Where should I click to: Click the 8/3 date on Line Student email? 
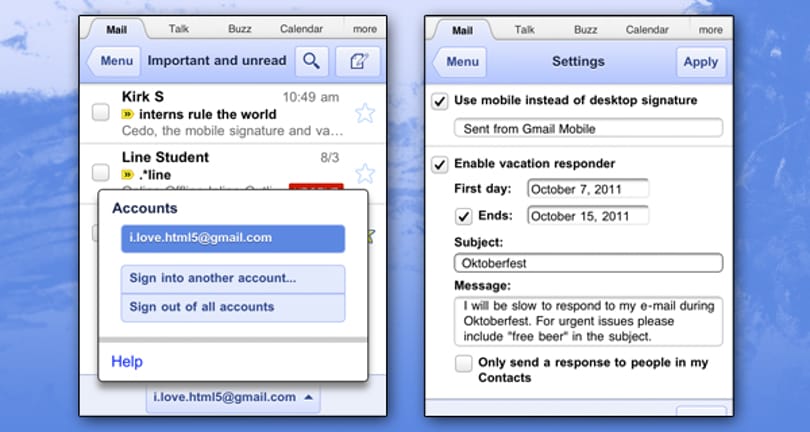point(330,158)
